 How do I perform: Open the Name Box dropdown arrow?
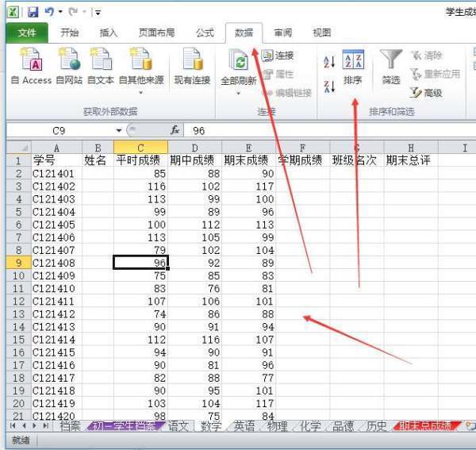[119, 131]
